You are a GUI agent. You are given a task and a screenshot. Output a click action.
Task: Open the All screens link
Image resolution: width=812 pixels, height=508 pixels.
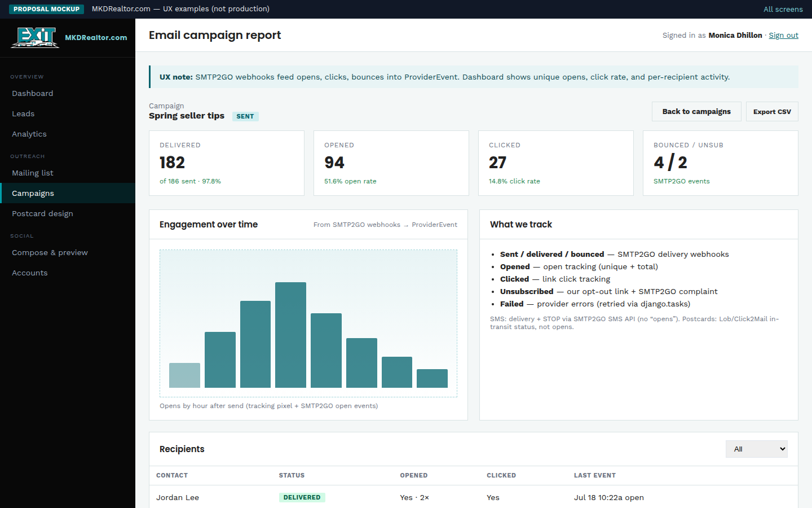pos(783,9)
